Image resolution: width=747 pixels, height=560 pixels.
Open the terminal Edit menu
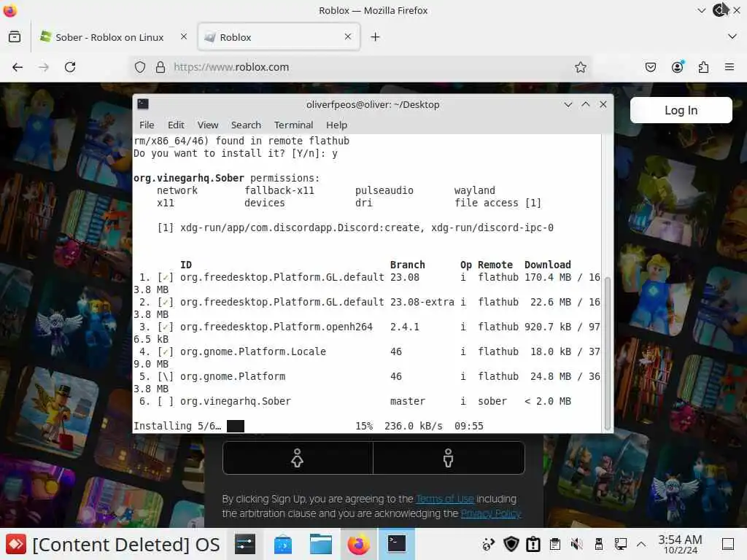176,125
